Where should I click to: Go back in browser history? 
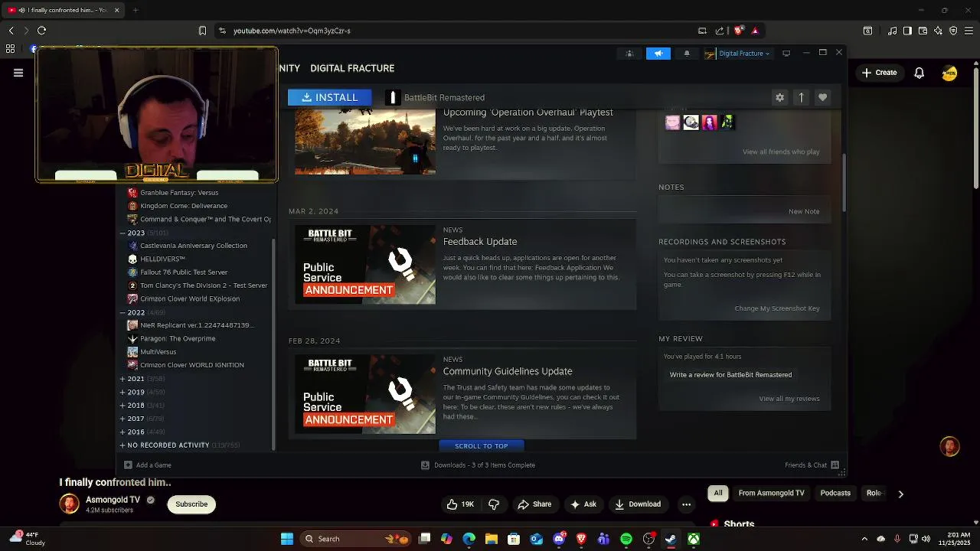11,31
